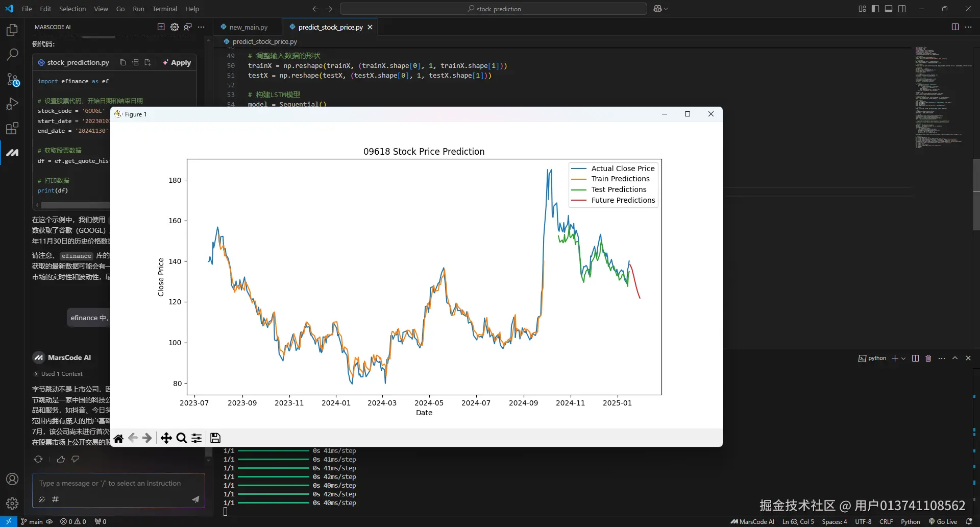
Task: Open the Extensions sidebar view
Action: (x=12, y=128)
